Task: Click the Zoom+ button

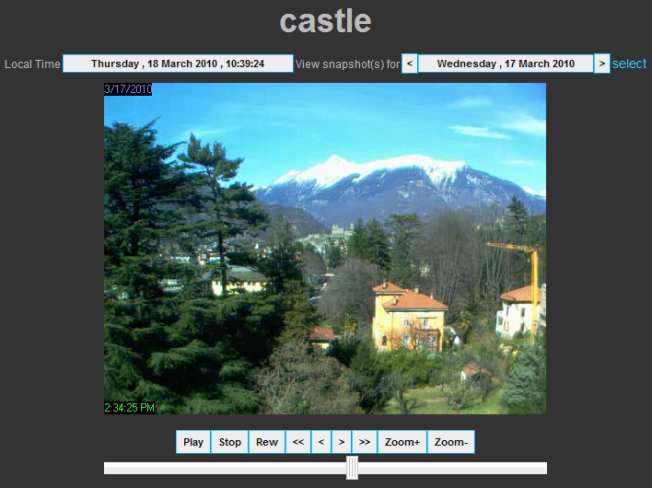Action: 402,442
